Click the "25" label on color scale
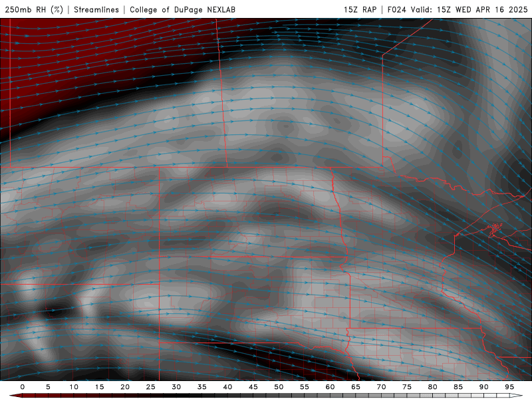Image resolution: width=532 pixels, height=399 pixels. click(151, 387)
